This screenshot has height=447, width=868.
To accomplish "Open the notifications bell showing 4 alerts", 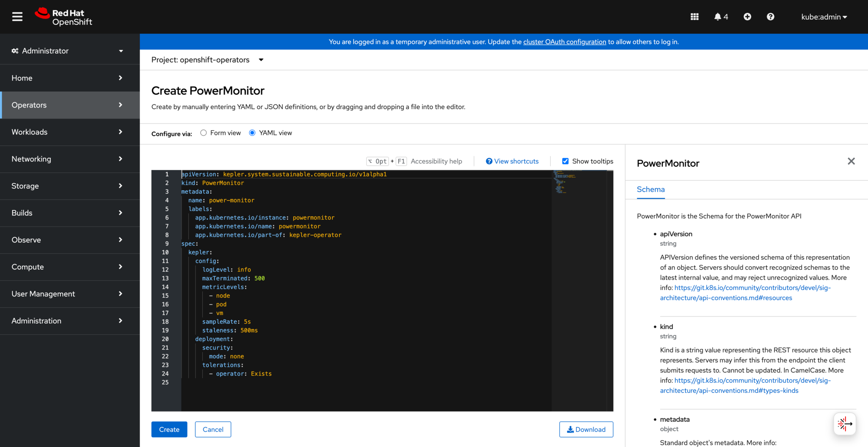I will (x=720, y=16).
